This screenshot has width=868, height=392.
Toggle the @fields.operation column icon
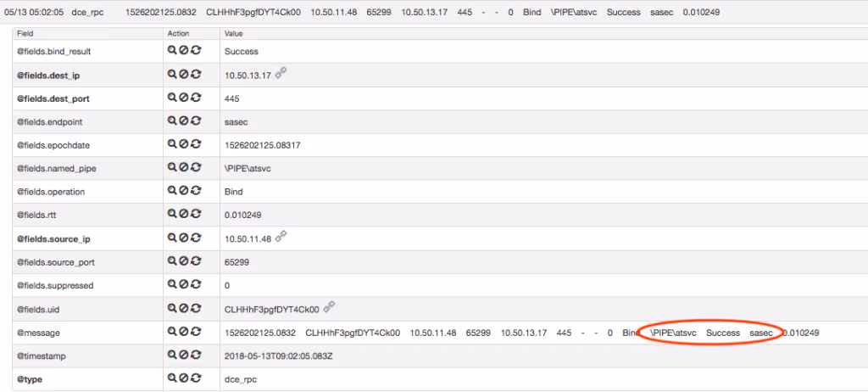tap(196, 190)
